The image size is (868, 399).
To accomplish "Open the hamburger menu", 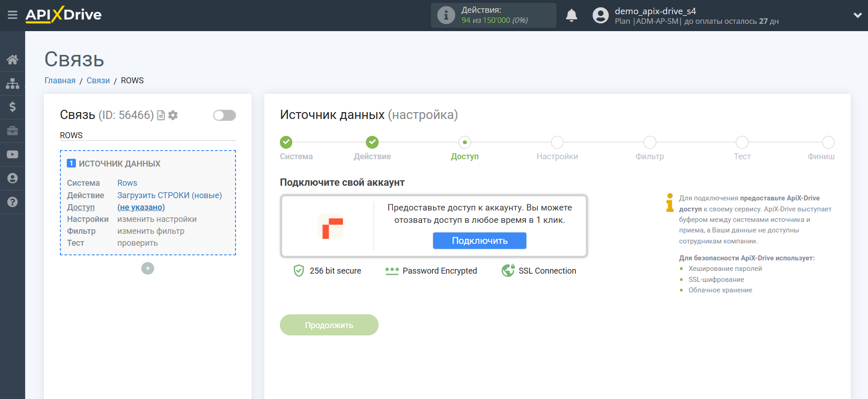I will coord(12,15).
